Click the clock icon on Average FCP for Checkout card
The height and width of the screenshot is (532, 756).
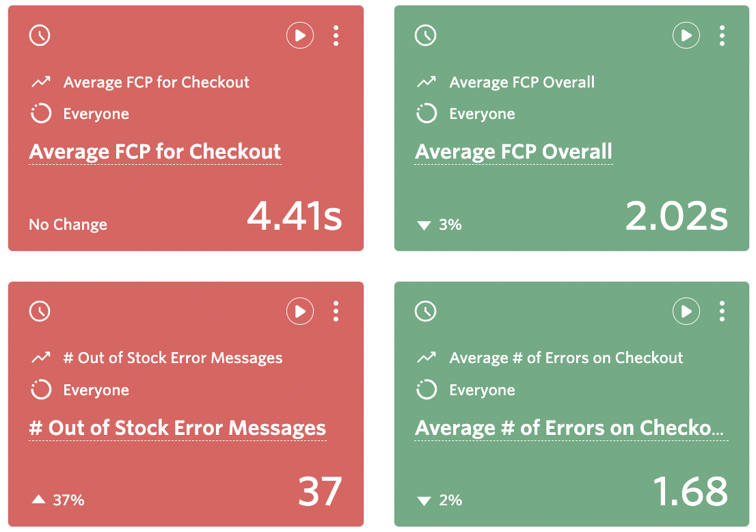tap(39, 35)
